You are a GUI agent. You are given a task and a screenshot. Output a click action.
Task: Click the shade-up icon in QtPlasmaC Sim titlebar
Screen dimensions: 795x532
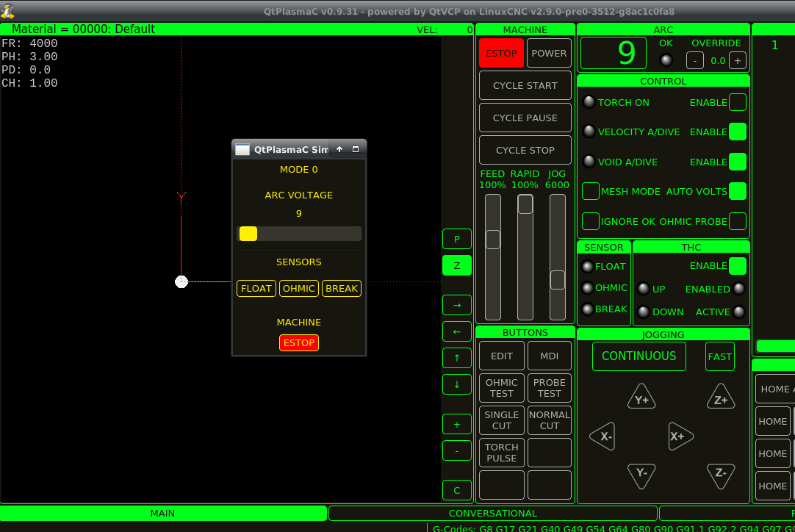339,149
